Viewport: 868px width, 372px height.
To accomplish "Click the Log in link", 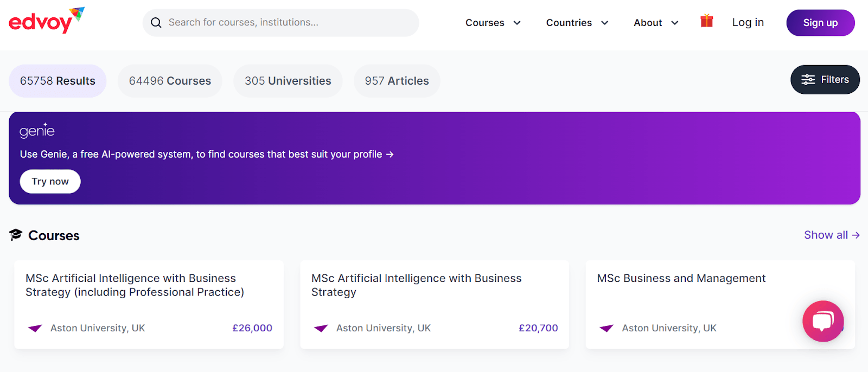I will click(748, 22).
